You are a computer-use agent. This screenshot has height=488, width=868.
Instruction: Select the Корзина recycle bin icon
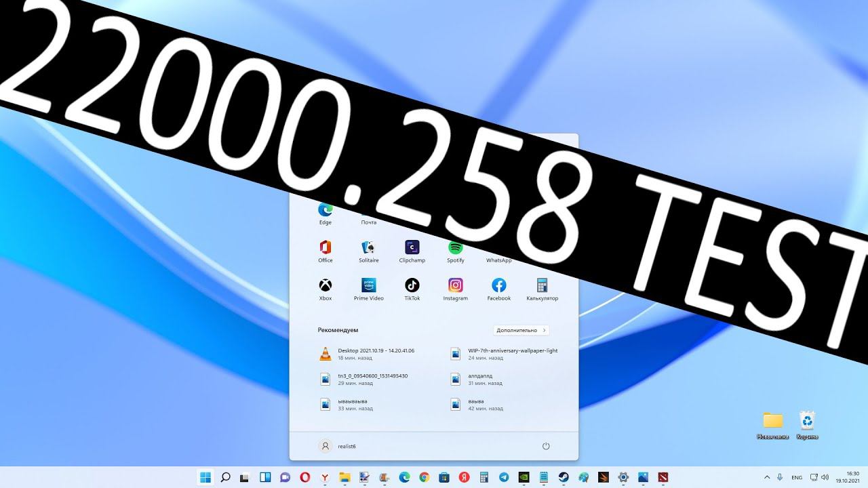point(807,426)
